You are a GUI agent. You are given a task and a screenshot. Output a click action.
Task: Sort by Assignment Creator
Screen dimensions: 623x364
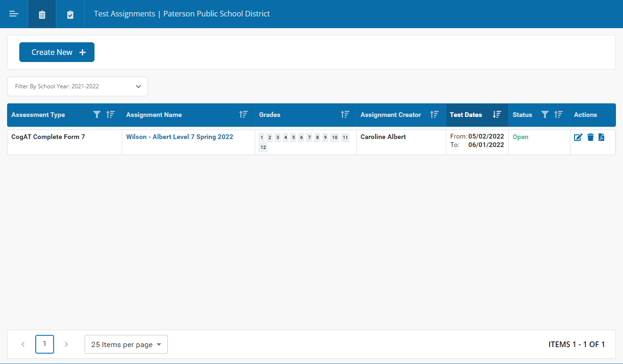434,115
